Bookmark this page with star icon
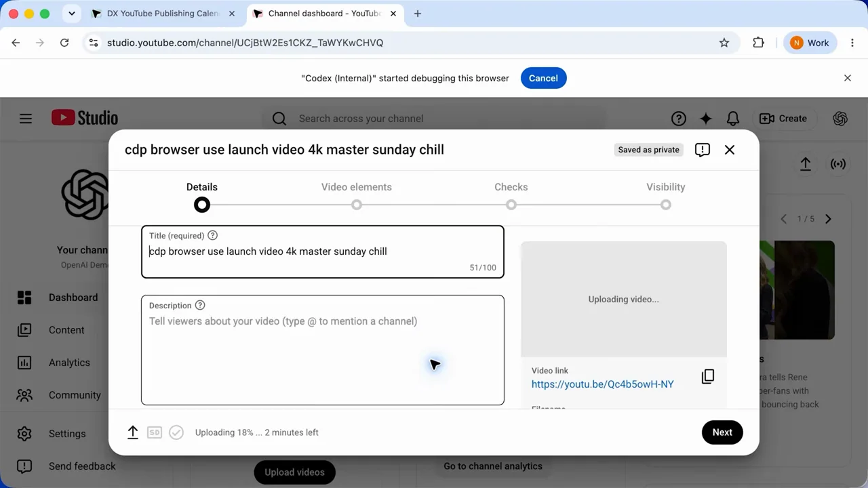This screenshot has height=488, width=868. point(724,43)
